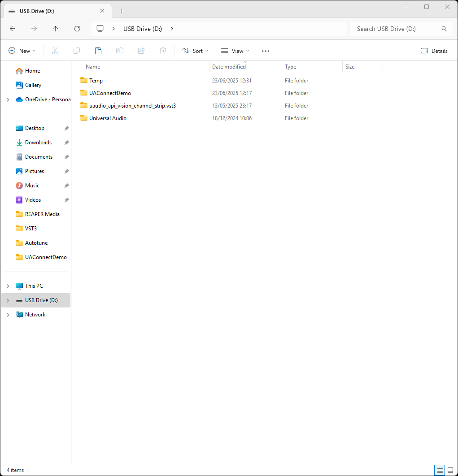Viewport: 458px width, 476px height.
Task: Unpin Downloads using its pin icon
Action: pos(66,143)
